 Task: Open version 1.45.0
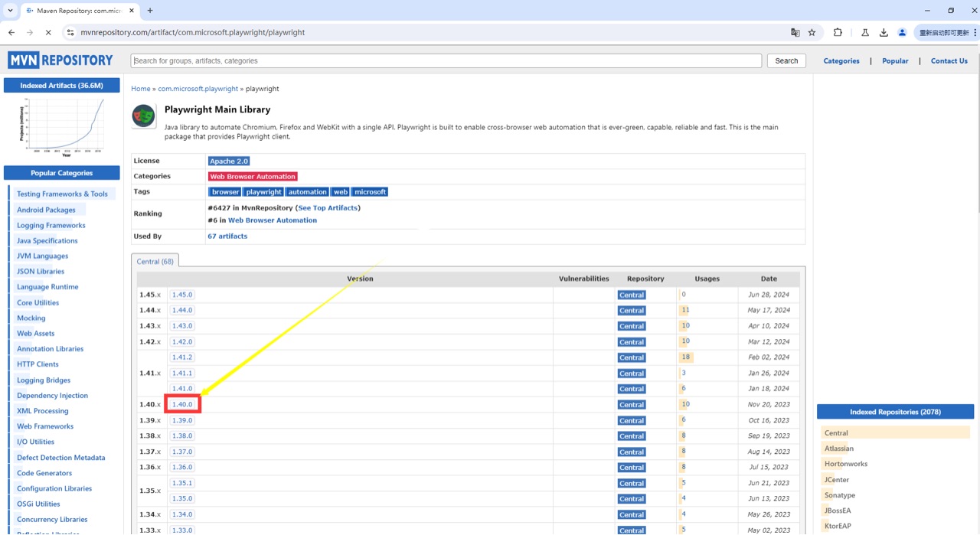coord(182,295)
